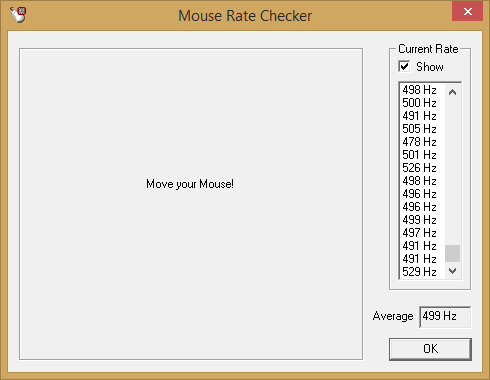490x380 pixels.
Task: Click the Move your Mouse! test area
Action: click(191, 204)
